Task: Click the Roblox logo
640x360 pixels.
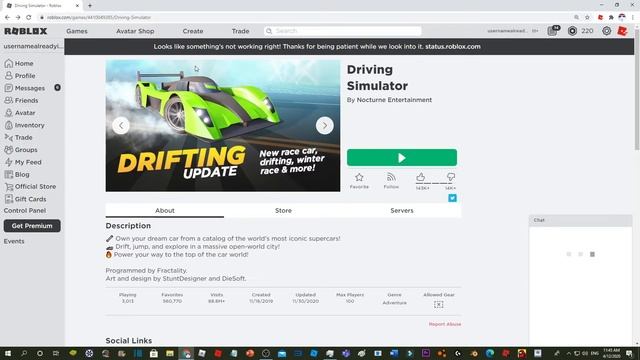Action: [26, 31]
